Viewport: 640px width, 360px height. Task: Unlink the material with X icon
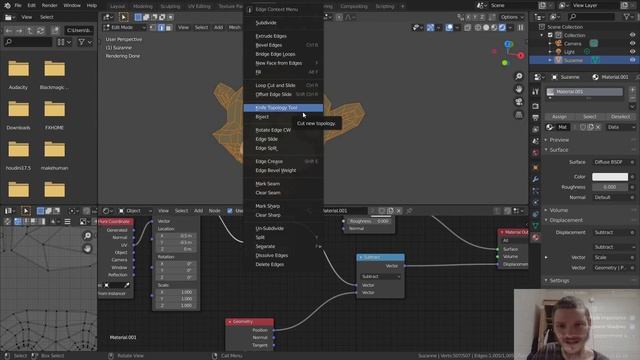pos(598,127)
